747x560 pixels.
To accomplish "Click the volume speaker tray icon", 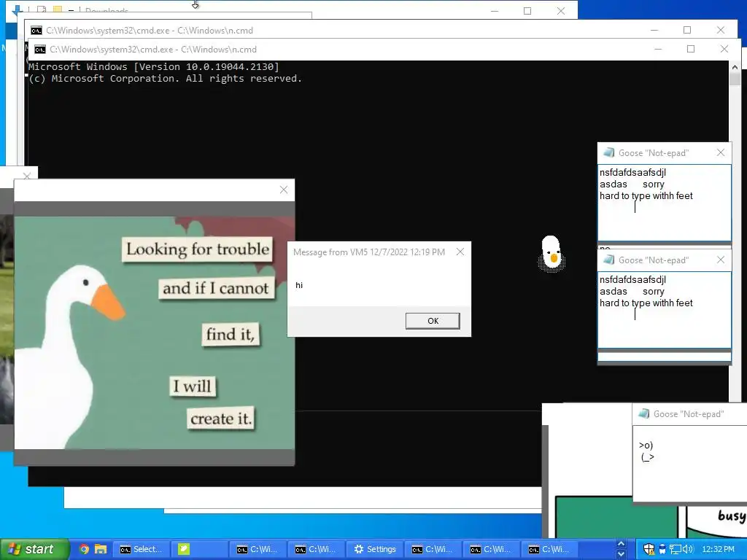I will pyautogui.click(x=688, y=549).
